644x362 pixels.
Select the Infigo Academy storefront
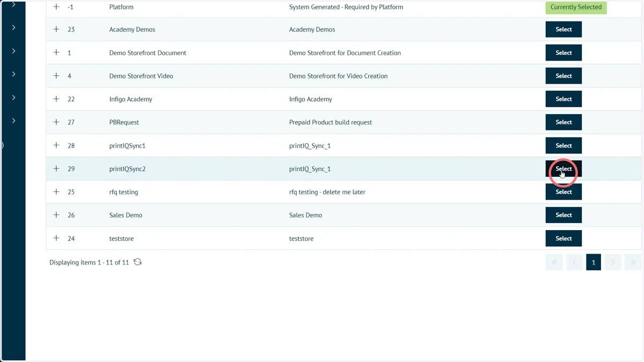(x=563, y=99)
